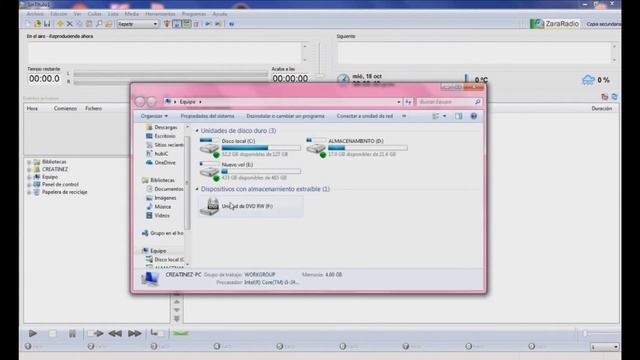The width and height of the screenshot is (640, 360).
Task: Click the humidity cloud icon next to 0 %
Action: (x=588, y=80)
